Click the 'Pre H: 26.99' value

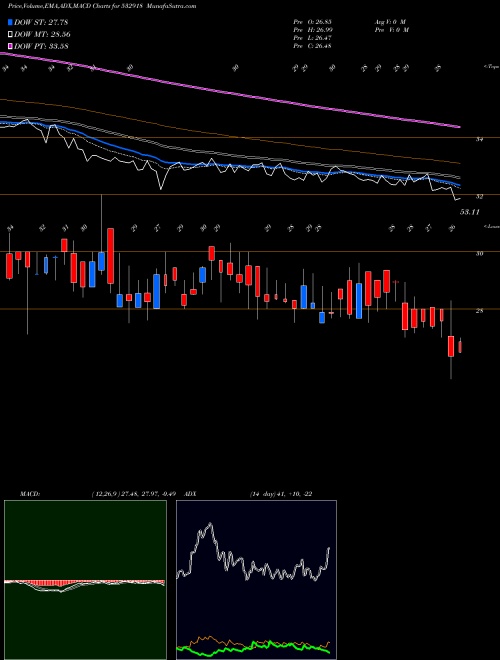pyautogui.click(x=313, y=30)
